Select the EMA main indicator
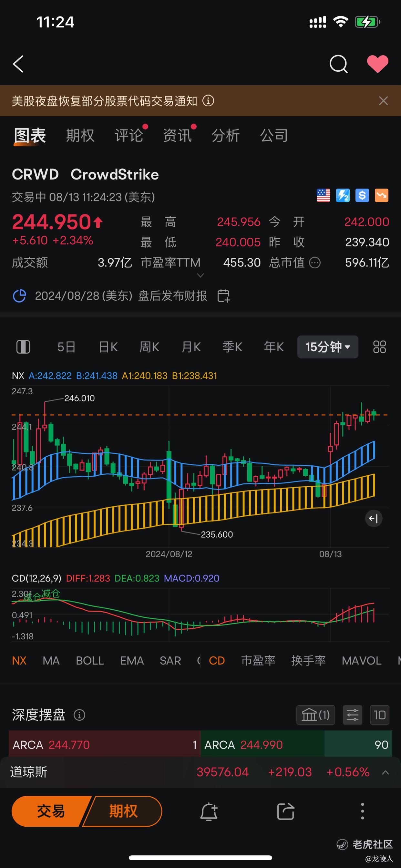This screenshot has width=401, height=868. pos(132,660)
